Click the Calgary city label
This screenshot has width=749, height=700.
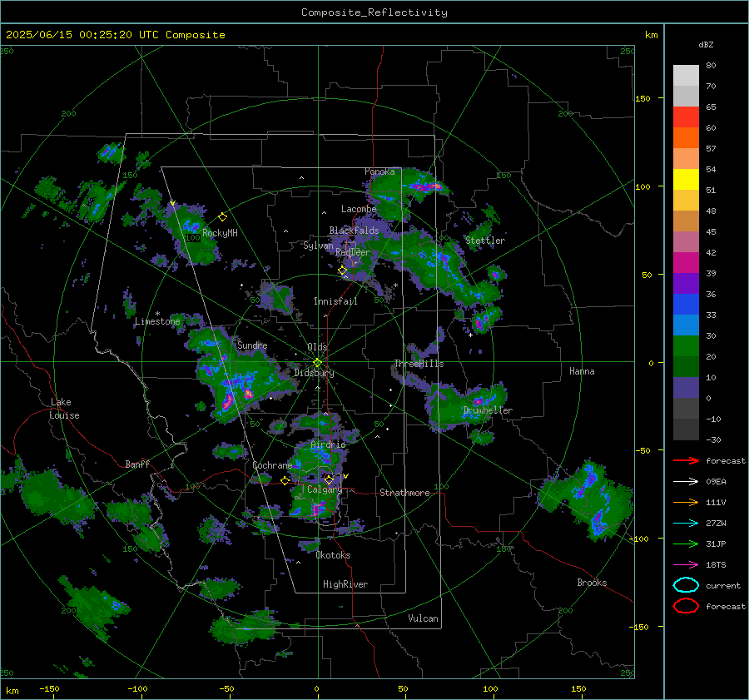point(325,489)
